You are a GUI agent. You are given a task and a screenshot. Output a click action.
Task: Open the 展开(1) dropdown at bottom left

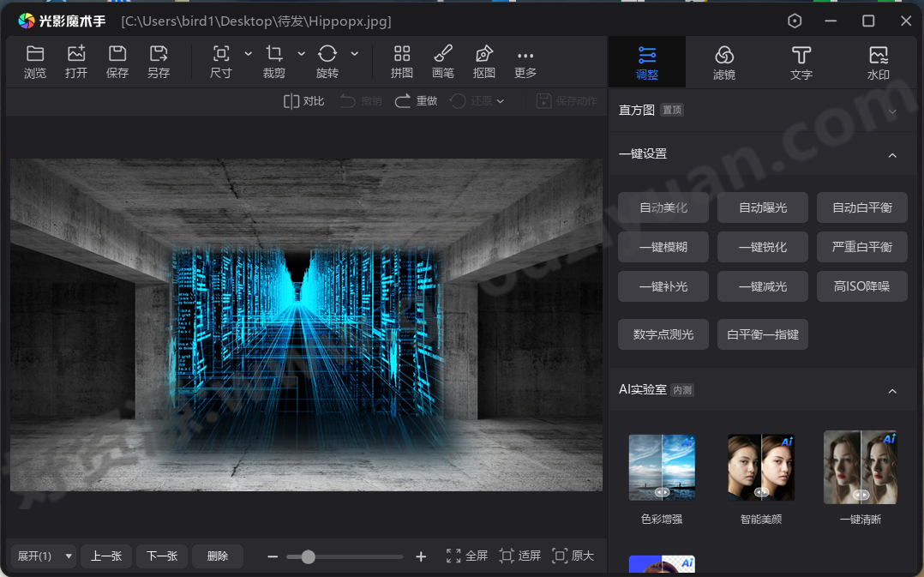(42, 556)
